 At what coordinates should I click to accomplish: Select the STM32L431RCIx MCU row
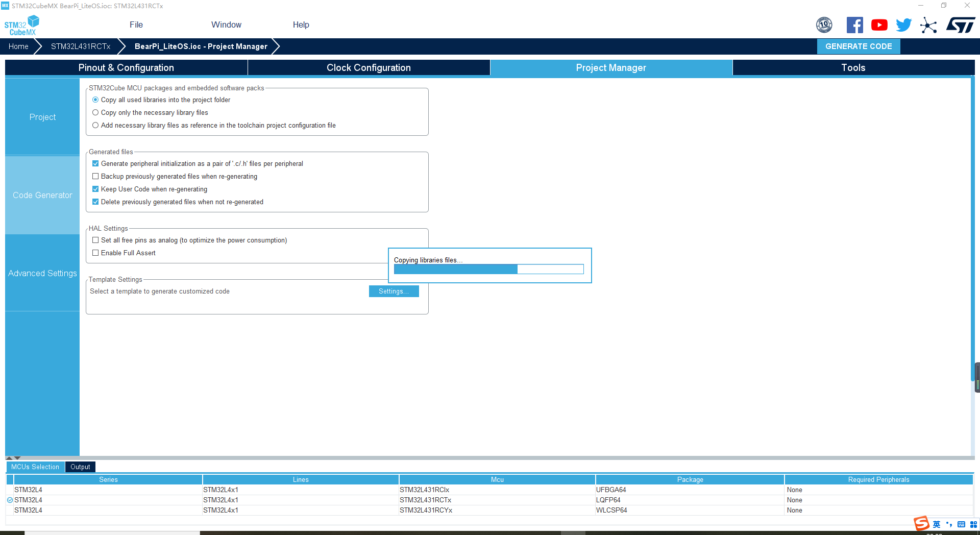[489, 490]
